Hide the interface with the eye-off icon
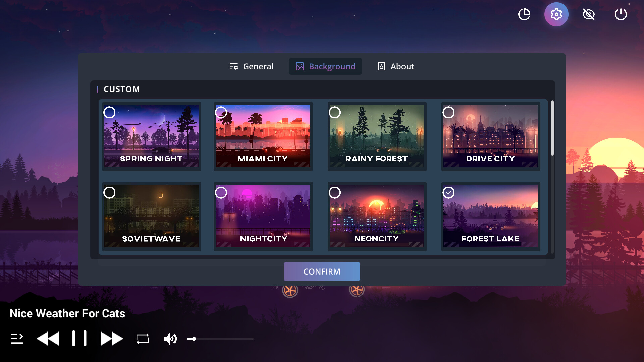Image resolution: width=644 pixels, height=362 pixels. pos(589,14)
